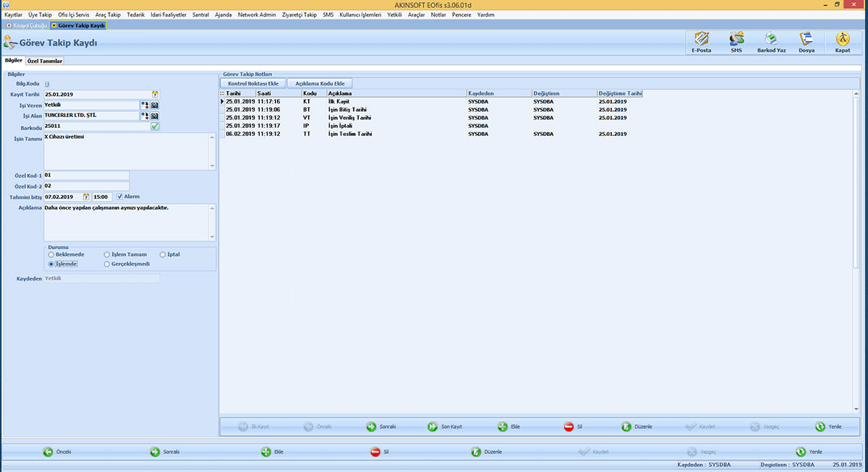This screenshot has width=868, height=472.
Task: Select the İşlemde status radio button
Action: 51,264
